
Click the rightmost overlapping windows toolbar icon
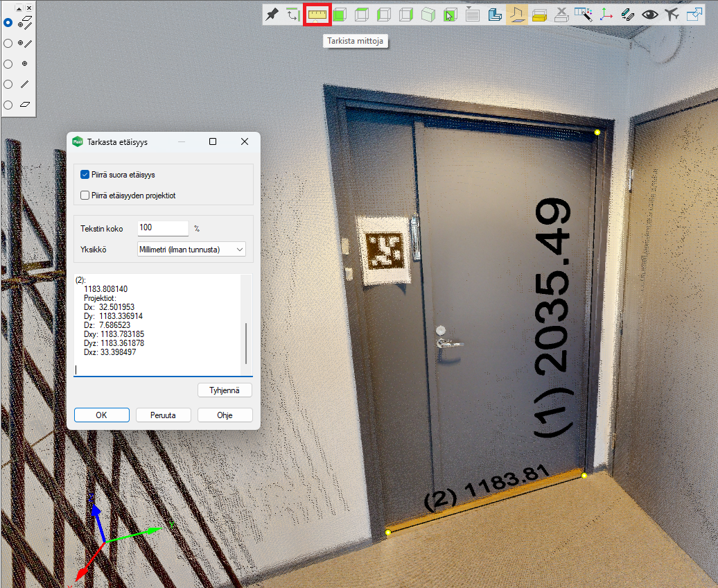(x=694, y=15)
